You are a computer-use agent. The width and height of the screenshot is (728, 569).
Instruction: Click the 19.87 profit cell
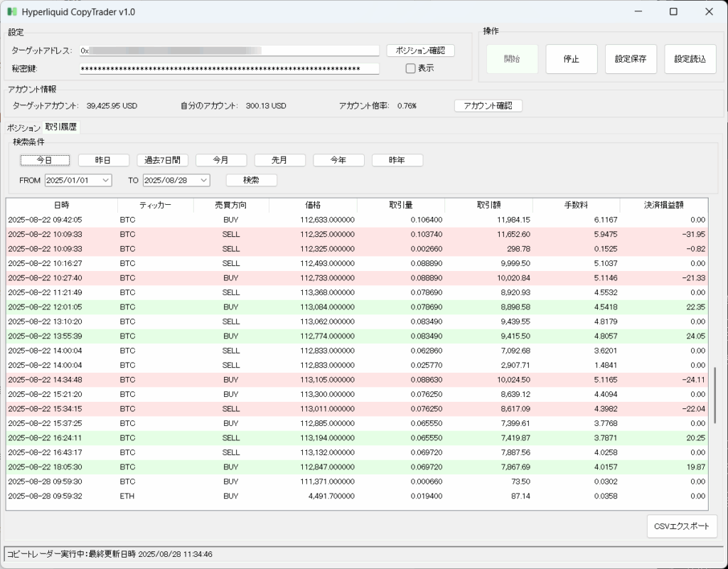(x=664, y=467)
